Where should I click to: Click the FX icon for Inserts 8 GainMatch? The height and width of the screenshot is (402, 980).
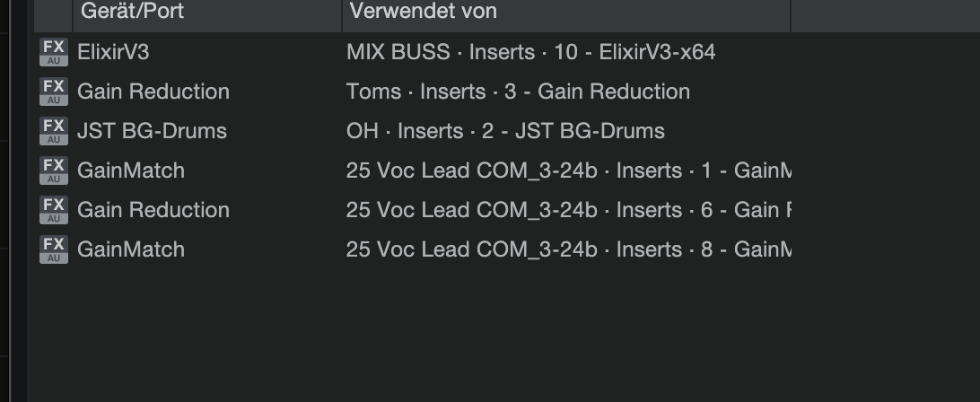tap(54, 249)
